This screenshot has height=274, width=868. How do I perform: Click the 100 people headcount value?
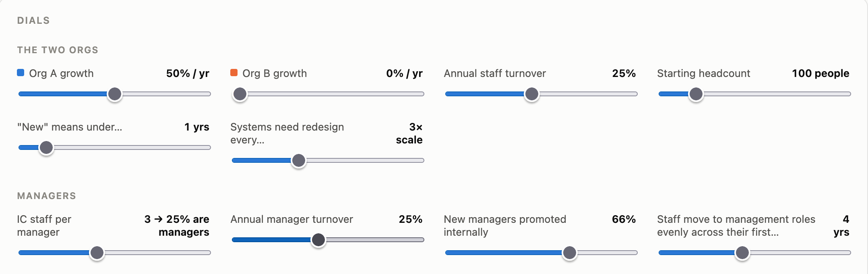pos(820,73)
